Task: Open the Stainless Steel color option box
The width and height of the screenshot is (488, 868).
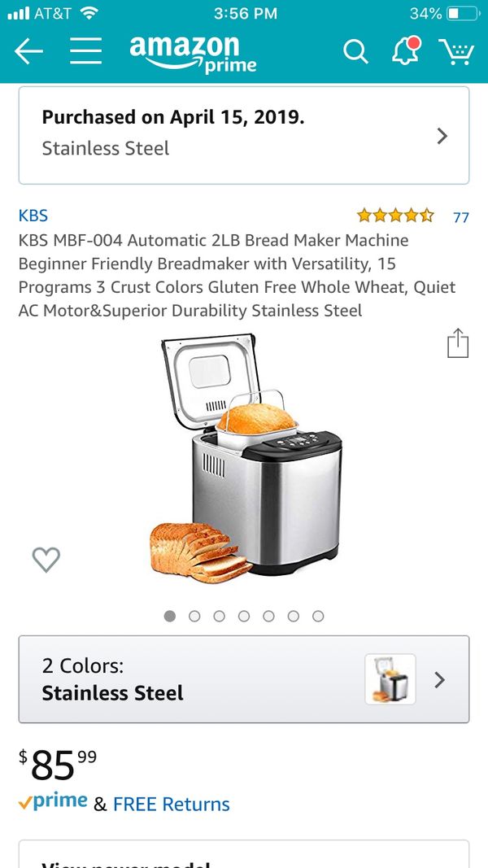Action: 244,679
